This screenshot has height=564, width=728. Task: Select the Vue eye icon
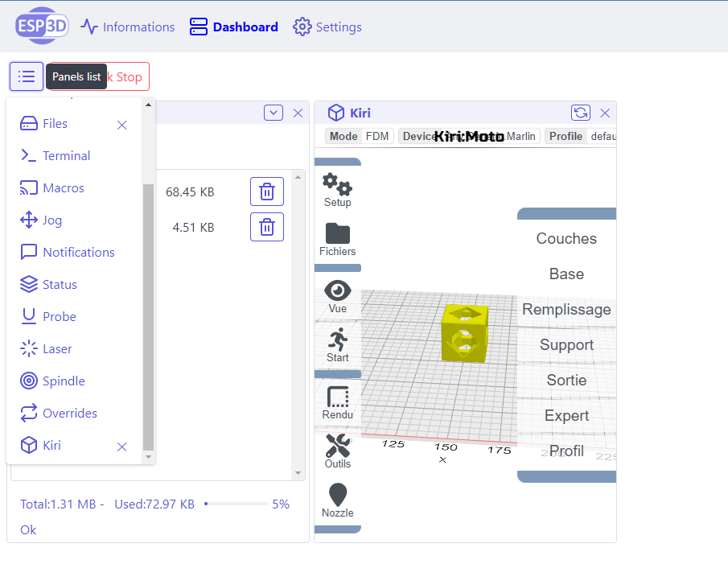(x=338, y=295)
